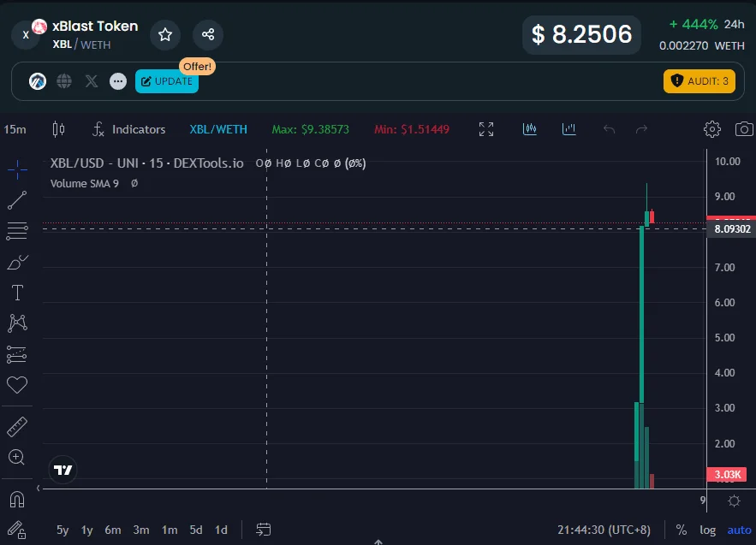Undo the last chart action
Viewport: 756px width, 545px height.
610,129
